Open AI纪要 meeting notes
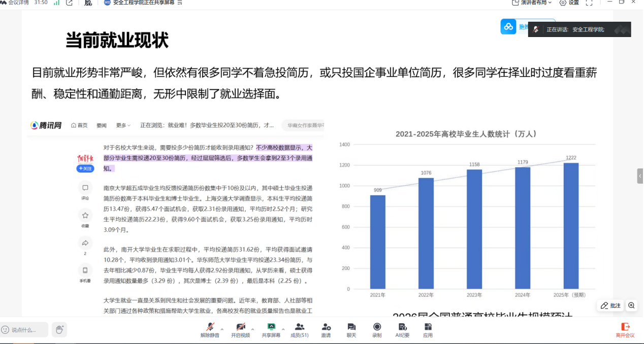Image resolution: width=644 pixels, height=344 pixels. (402, 330)
